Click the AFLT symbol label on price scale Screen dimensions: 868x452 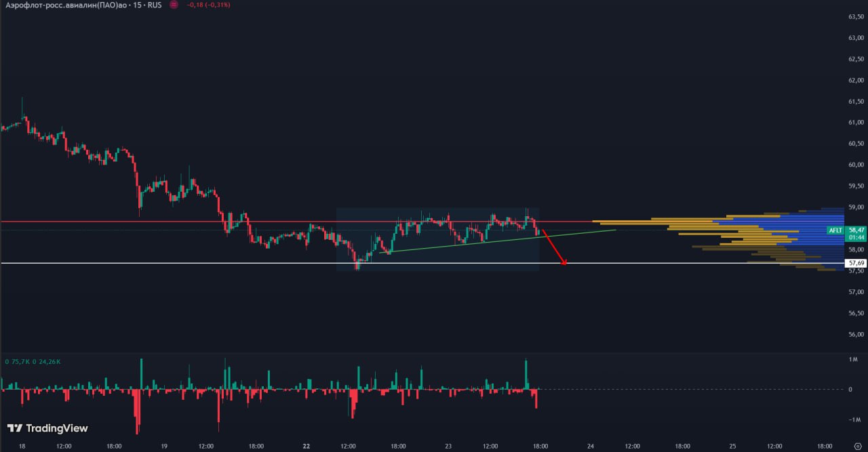click(x=835, y=230)
